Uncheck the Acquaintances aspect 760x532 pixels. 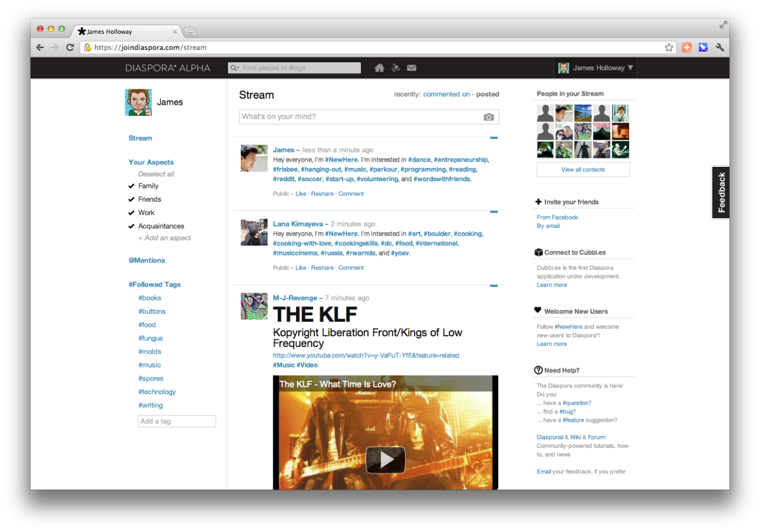tap(131, 226)
